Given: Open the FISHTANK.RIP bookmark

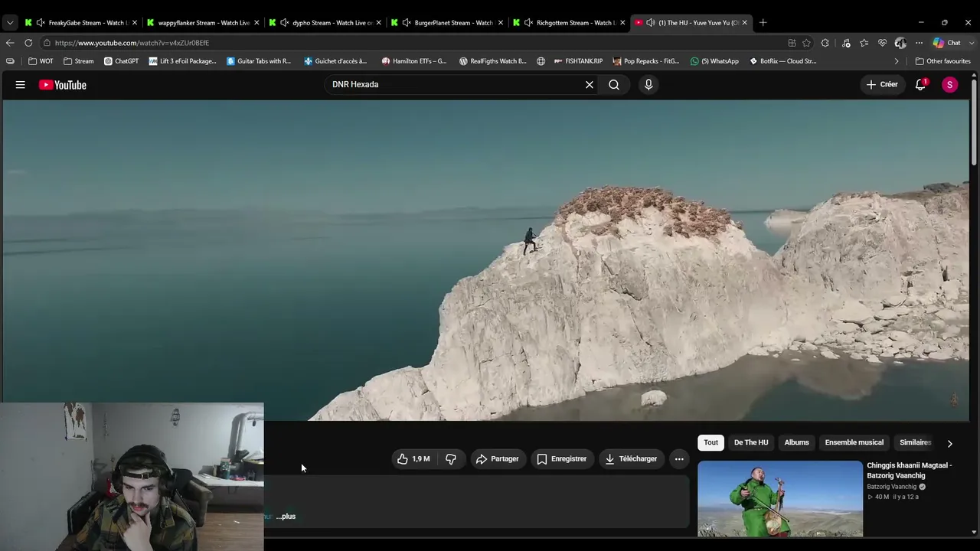Looking at the screenshot, I should click(x=578, y=61).
